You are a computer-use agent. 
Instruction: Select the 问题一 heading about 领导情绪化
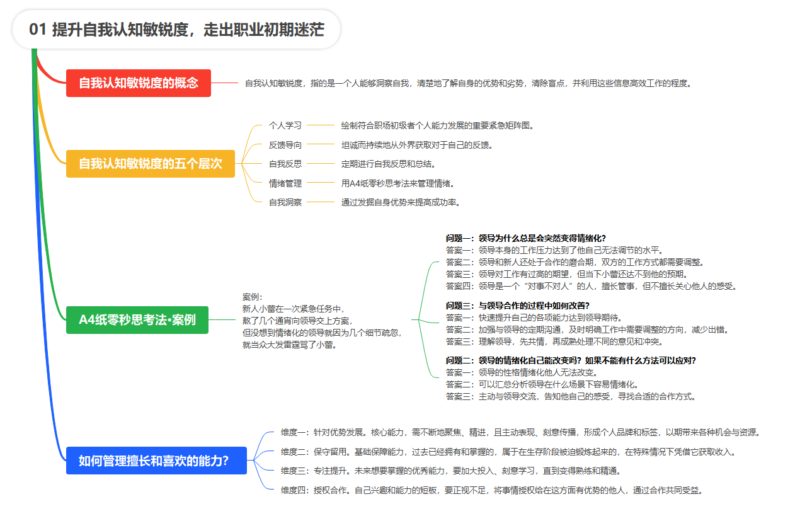525,238
